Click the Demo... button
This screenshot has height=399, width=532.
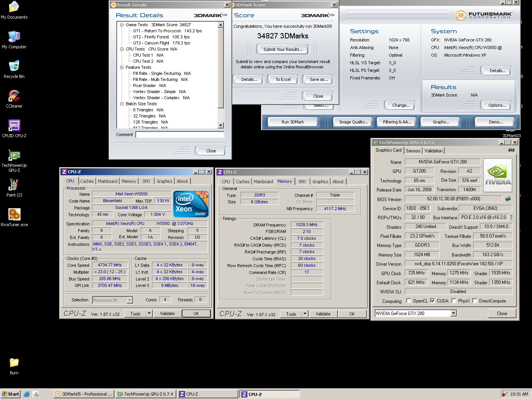tap(496, 122)
